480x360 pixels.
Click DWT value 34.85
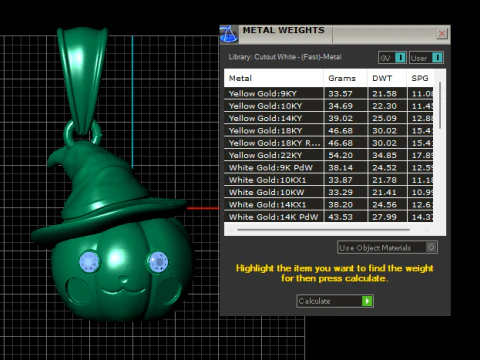pos(384,155)
